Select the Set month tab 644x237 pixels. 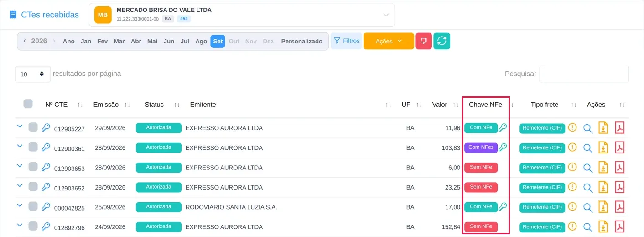[218, 41]
